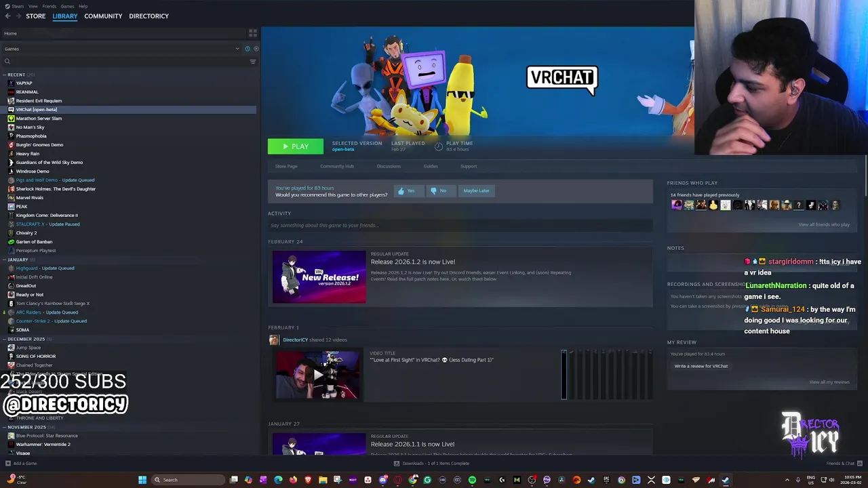Screen dimensions: 868x488
Task: Toggle sort by recent activity clock icon
Action: click(x=248, y=49)
